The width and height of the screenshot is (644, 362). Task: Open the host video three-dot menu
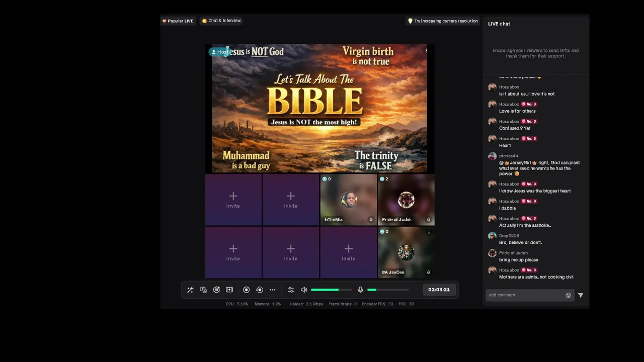(426, 50)
